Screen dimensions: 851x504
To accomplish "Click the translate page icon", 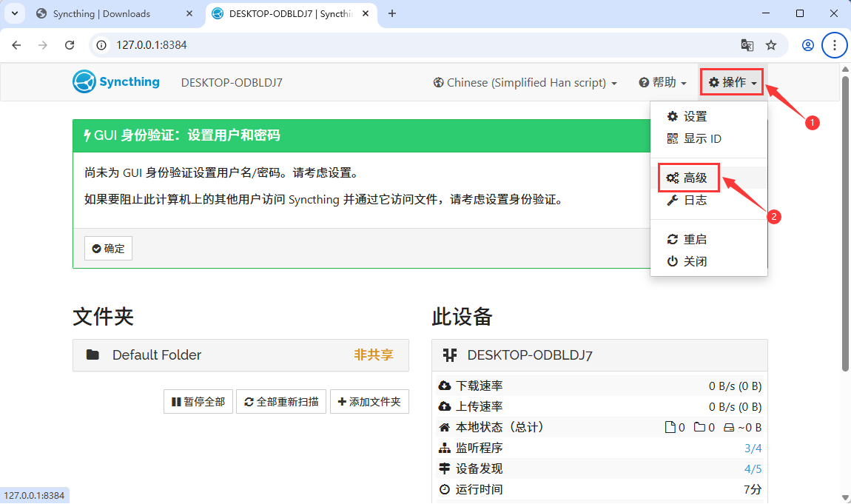I will [747, 45].
